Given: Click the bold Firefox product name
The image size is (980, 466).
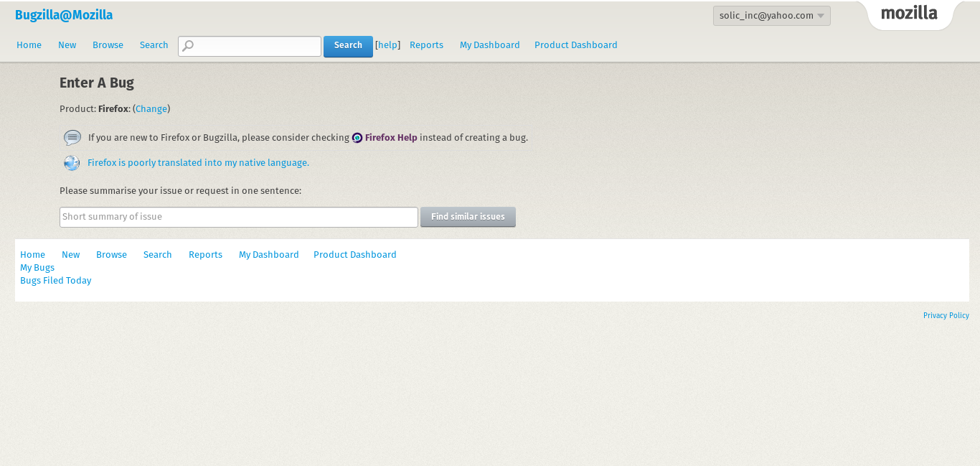Looking at the screenshot, I should tap(113, 109).
